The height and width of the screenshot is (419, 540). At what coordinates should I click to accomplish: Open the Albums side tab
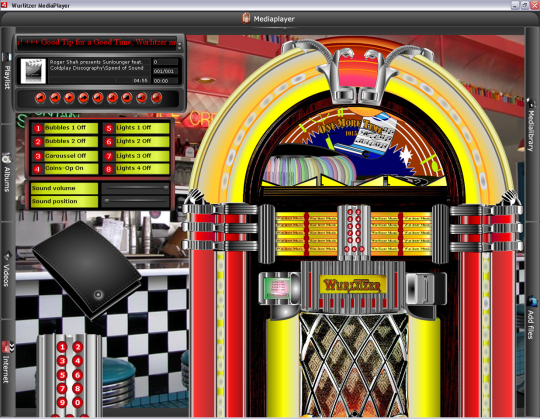7,173
